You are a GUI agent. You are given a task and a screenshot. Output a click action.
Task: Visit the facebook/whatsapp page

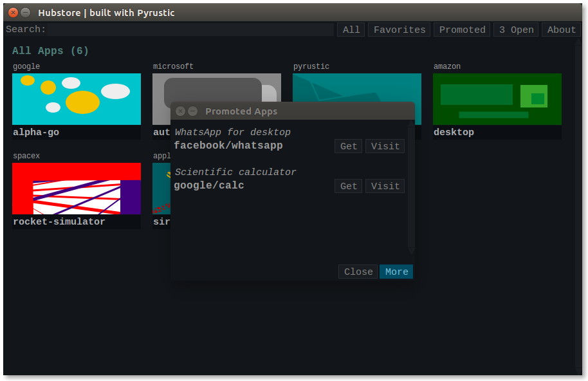pos(385,146)
